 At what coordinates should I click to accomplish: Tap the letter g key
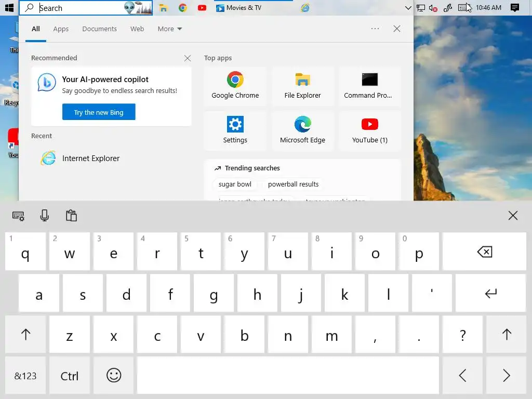[214, 293]
